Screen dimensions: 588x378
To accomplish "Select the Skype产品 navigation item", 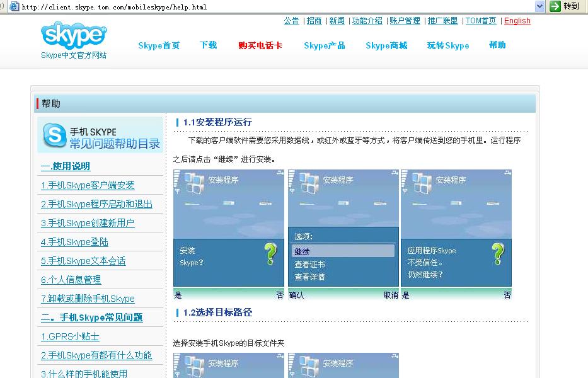I will 325,45.
